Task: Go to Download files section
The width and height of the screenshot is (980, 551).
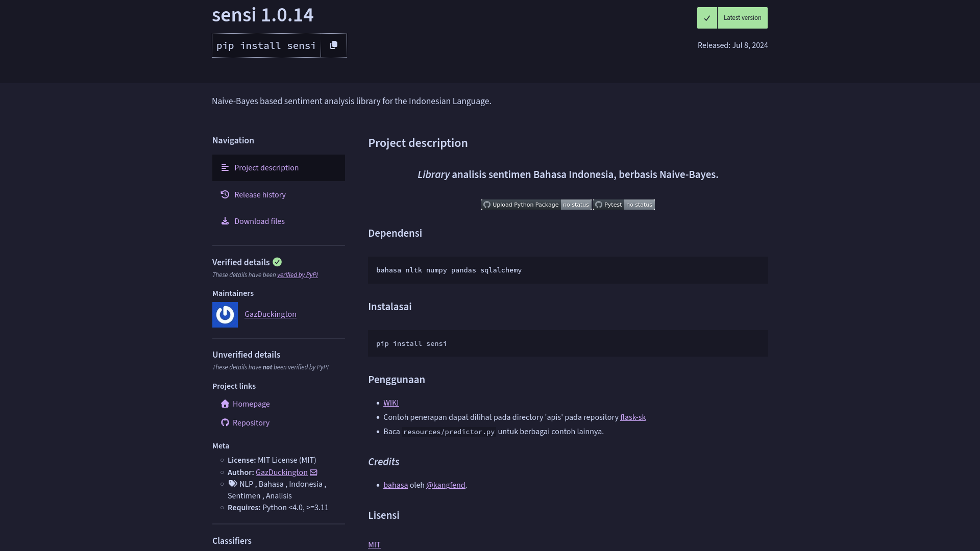Action: click(x=259, y=221)
